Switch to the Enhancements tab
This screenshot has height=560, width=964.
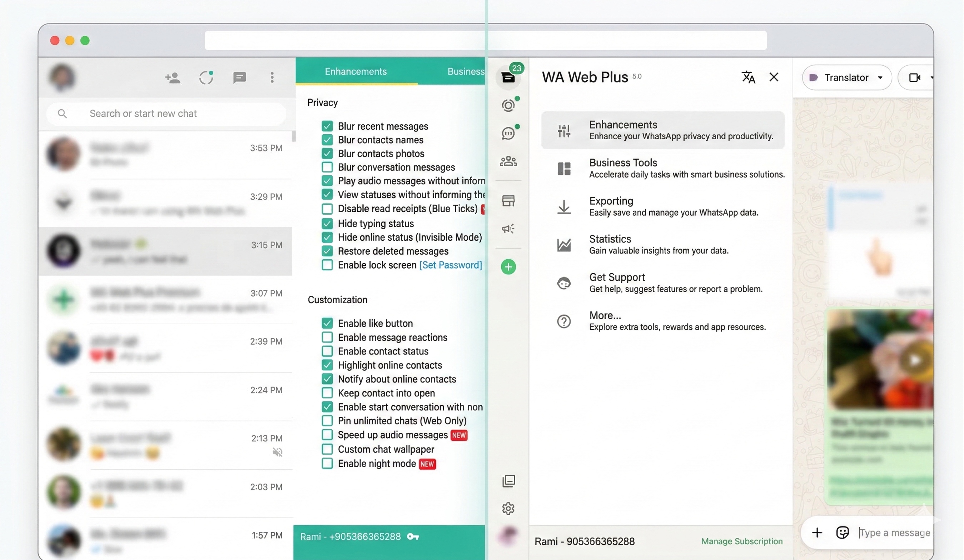tap(356, 71)
